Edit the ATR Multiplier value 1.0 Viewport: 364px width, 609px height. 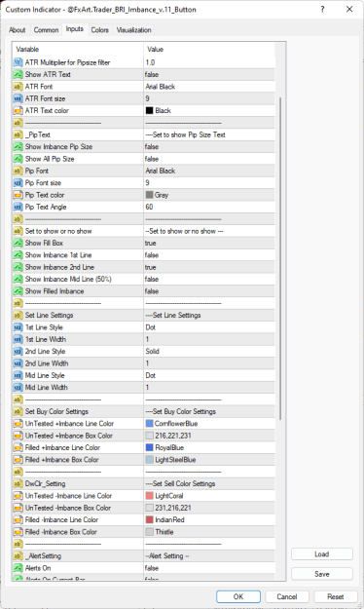tap(209, 62)
